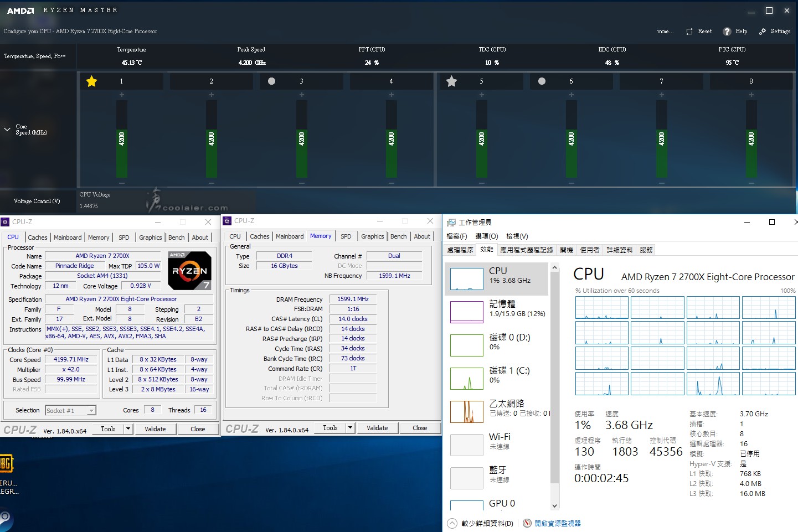Select Ethernet performance item
The image size is (798, 532).
[x=497, y=411]
